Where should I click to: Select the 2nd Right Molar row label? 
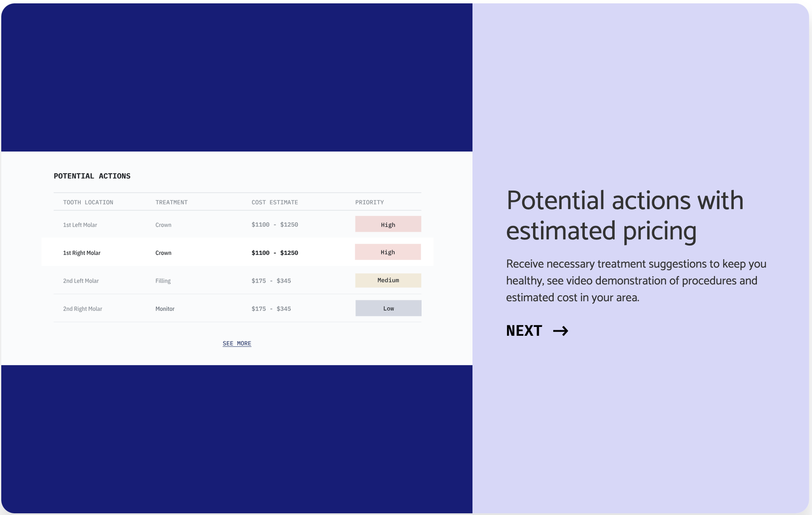[x=82, y=309]
